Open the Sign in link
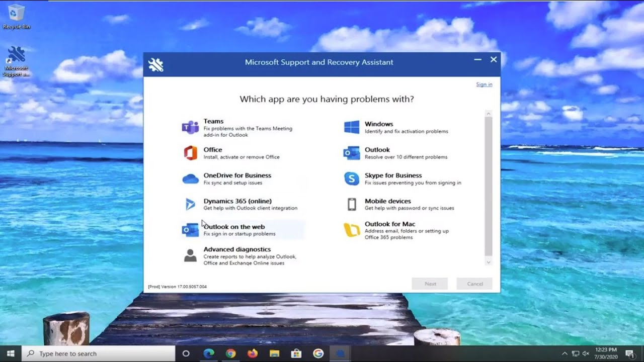 [x=484, y=84]
